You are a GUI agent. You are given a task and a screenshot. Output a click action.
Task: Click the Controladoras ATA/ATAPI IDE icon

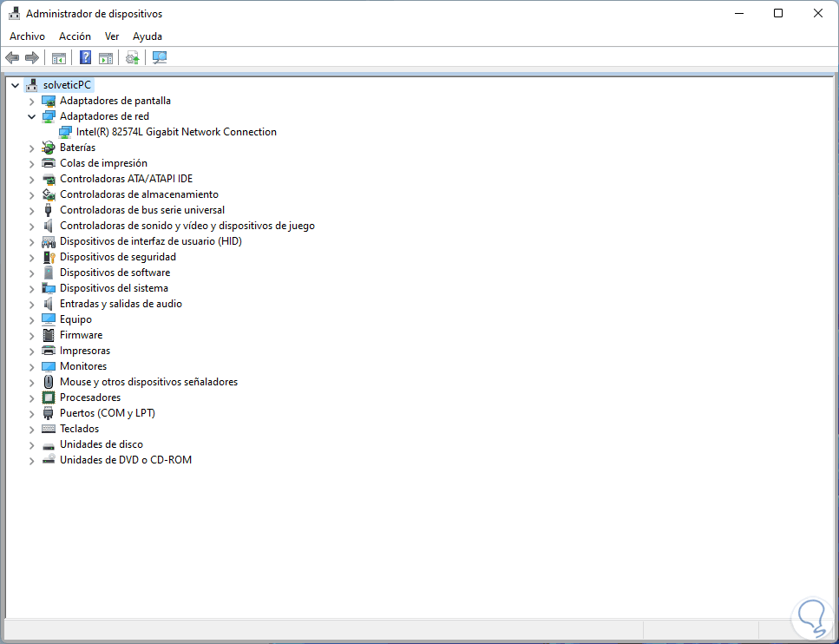click(49, 179)
